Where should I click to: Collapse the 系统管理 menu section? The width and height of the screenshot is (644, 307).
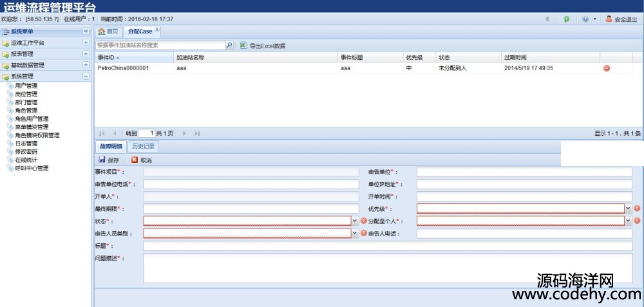tap(86, 76)
